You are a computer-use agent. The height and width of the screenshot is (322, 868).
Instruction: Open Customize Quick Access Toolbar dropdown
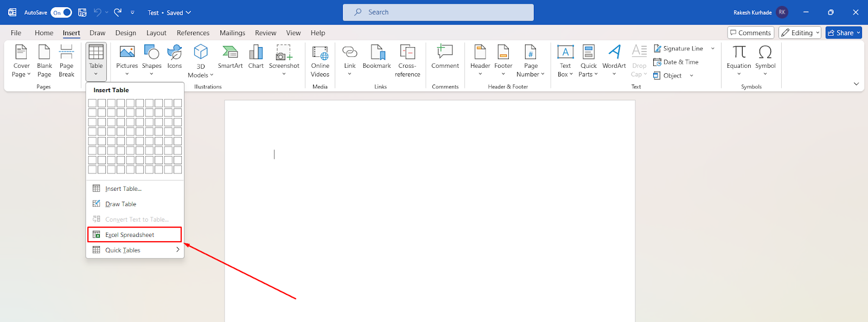[132, 12]
